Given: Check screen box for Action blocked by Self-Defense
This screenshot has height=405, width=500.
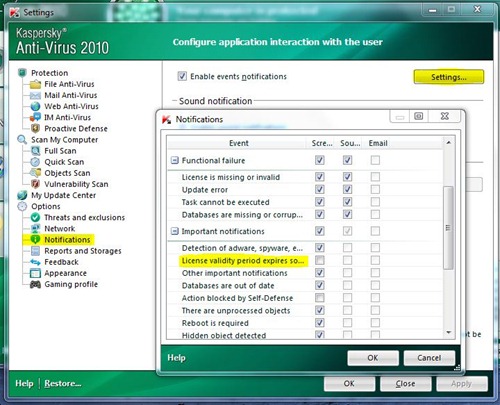Looking at the screenshot, I should pos(320,298).
